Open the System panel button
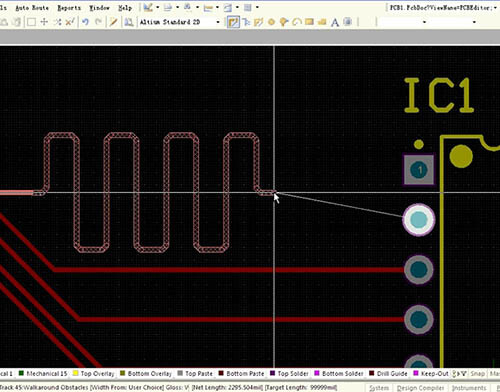Viewport: 500px width, 392px height. pyautogui.click(x=379, y=388)
